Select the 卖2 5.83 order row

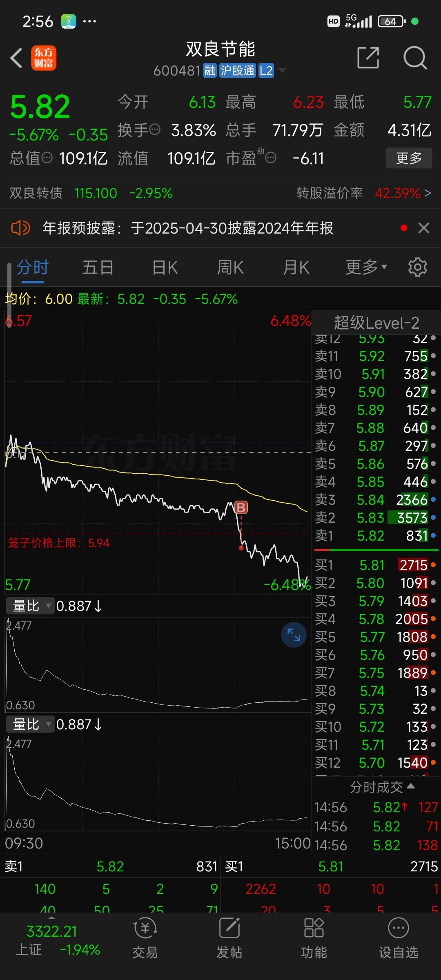point(376,518)
